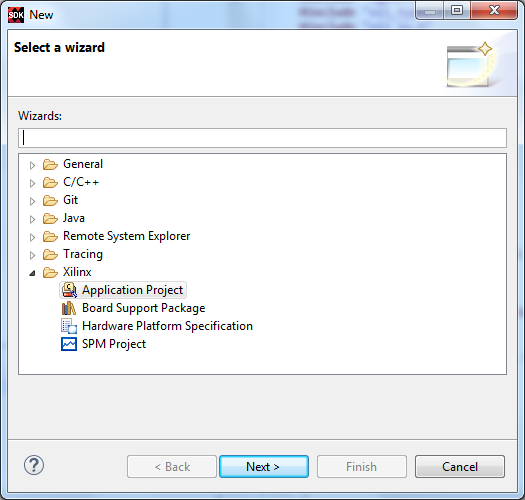Viewport: 525px width, 500px height.
Task: Click the C/C++ folder icon
Action: pos(50,183)
